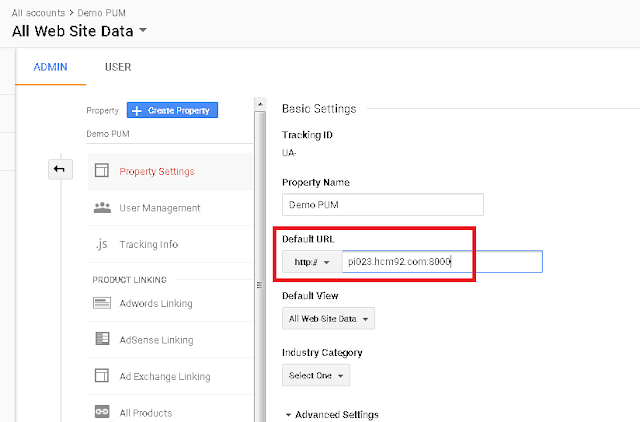Switch to the ADMIN tab
The height and width of the screenshot is (422, 640).
click(49, 67)
